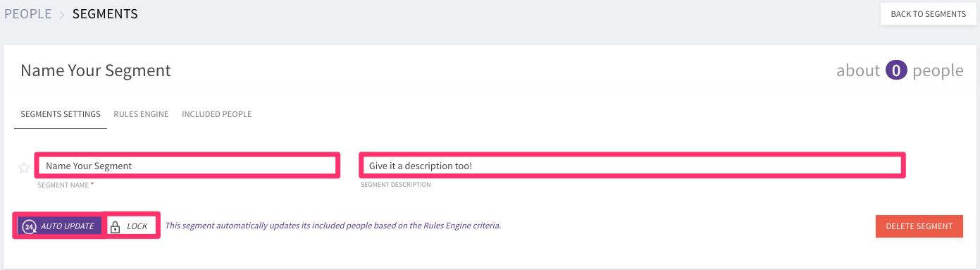Enable the AUTO UPDATE mode

tap(60, 226)
